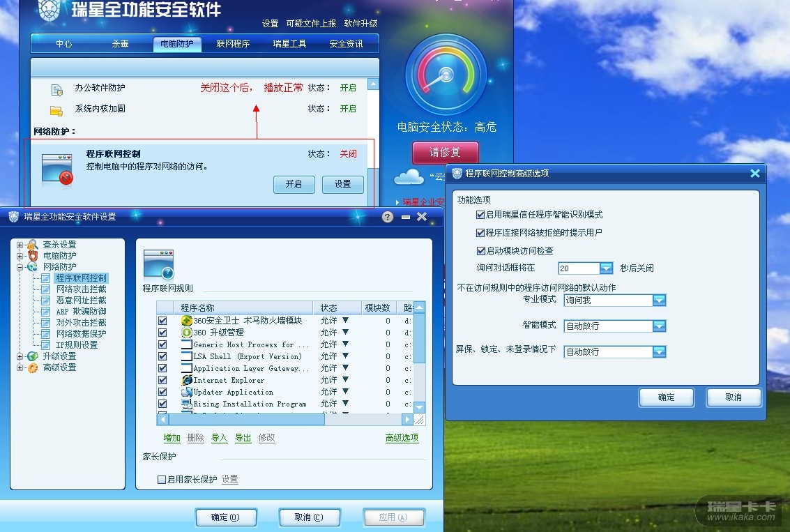Enable 启用家长保护 checkbox

tap(162, 480)
